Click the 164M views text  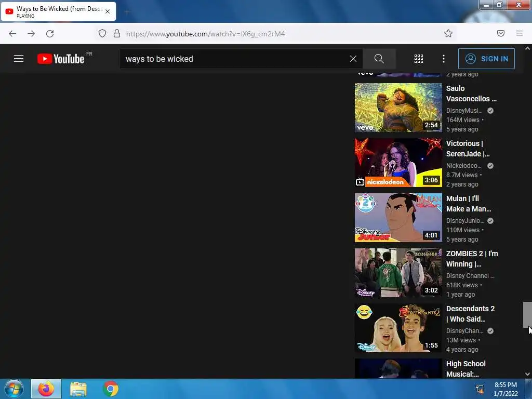tap(463, 120)
